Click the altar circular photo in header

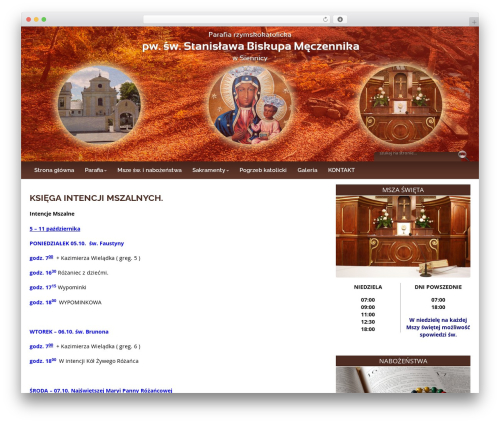[401, 104]
